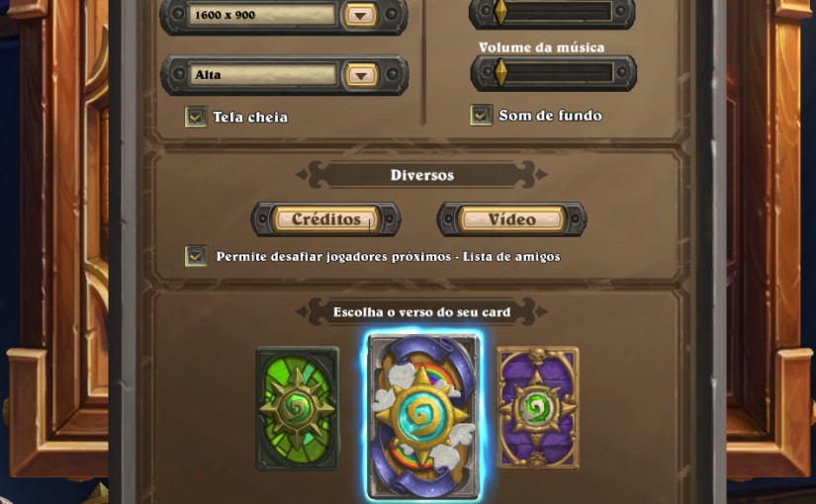816x504 pixels.
Task: Click the Som de fundo label text
Action: [551, 116]
